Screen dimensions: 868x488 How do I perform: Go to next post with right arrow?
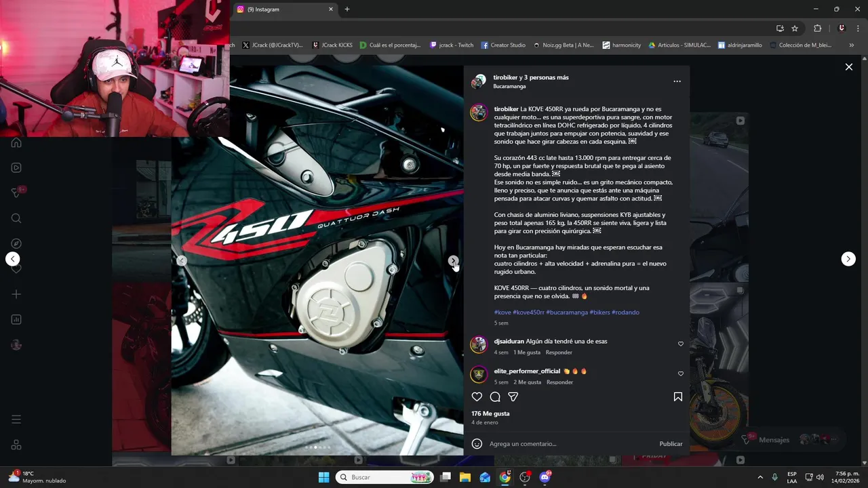(x=848, y=259)
